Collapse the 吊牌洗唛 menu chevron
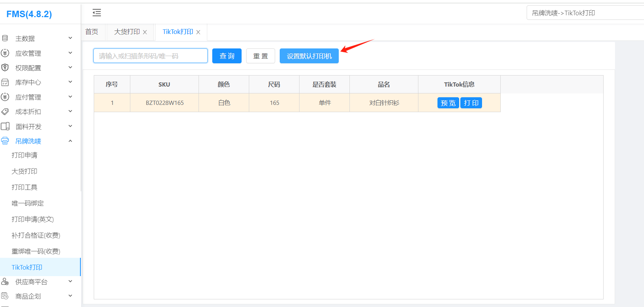 70,141
